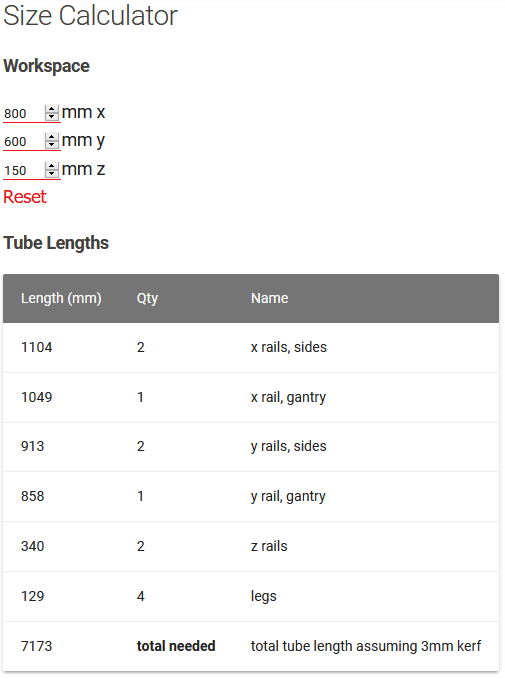Select the 'z rails' table row

pos(251,546)
